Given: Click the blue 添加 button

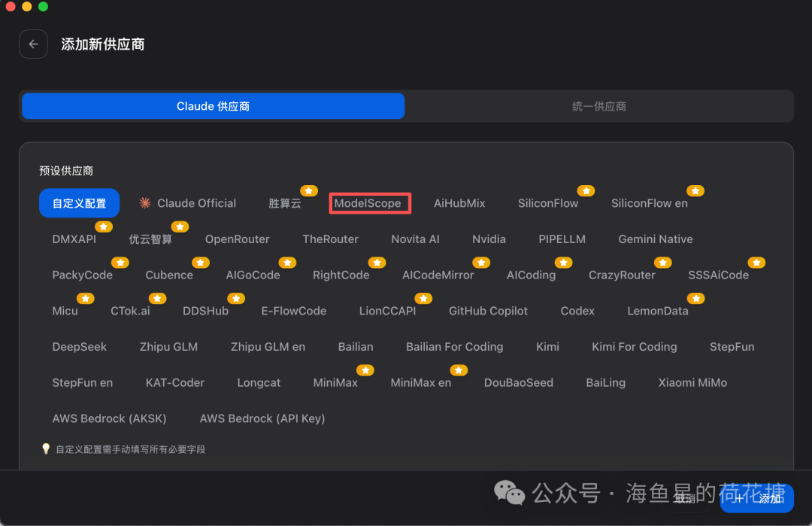Looking at the screenshot, I should click(x=756, y=498).
